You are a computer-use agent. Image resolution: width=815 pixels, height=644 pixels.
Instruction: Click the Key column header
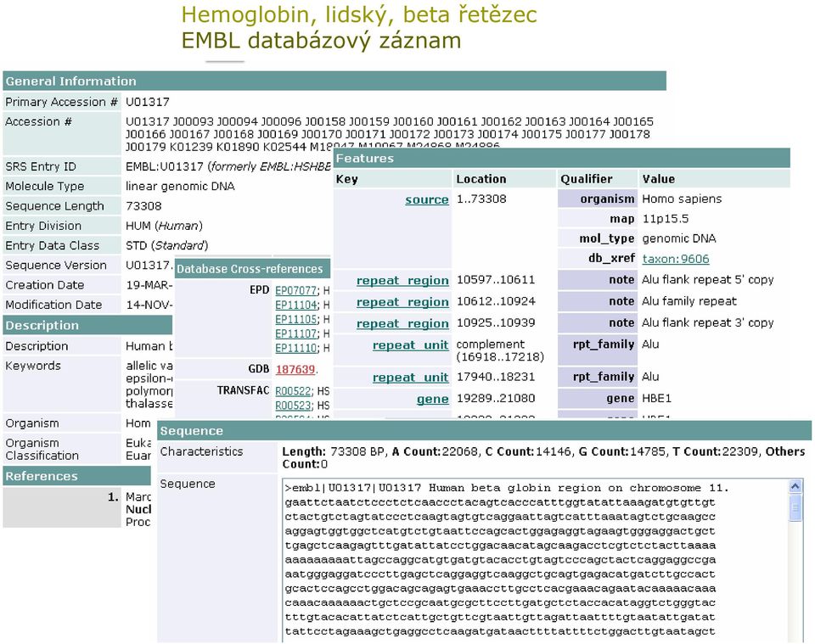tap(346, 179)
